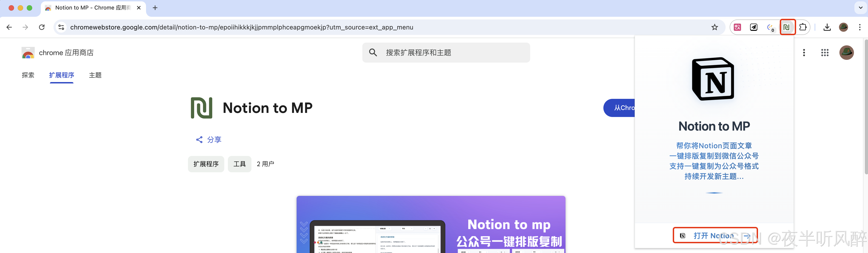
Task: Open the red translate extension icon
Action: 738,27
